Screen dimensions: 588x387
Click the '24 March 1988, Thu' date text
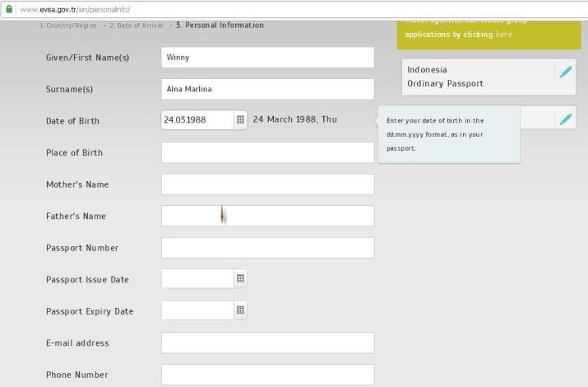click(294, 119)
